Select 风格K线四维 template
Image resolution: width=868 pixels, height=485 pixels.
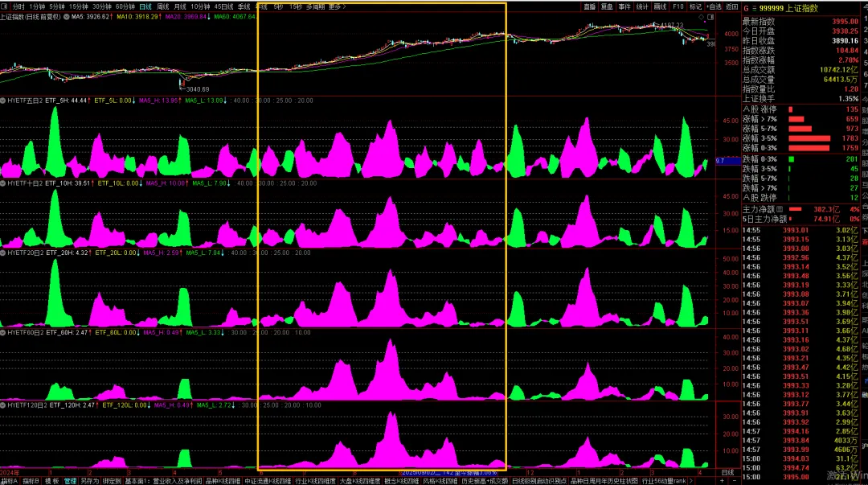(x=440, y=480)
